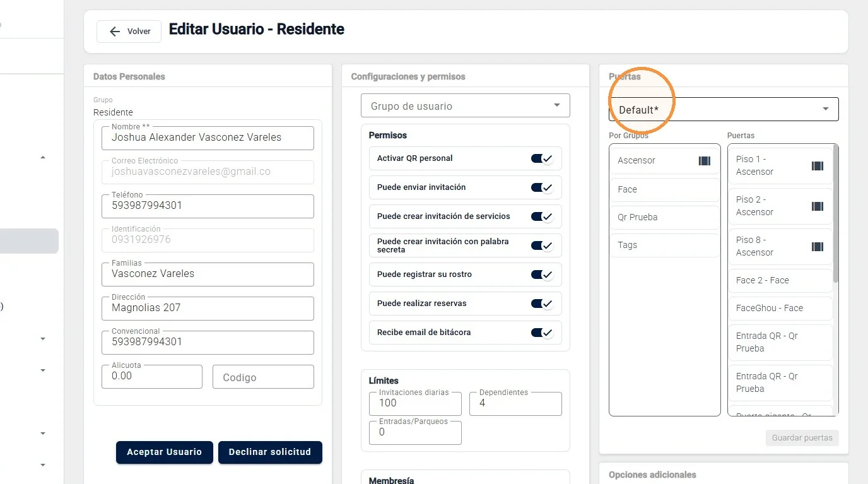Click the barcode icon next to Ascensor group
Image resolution: width=868 pixels, height=484 pixels.
point(705,161)
